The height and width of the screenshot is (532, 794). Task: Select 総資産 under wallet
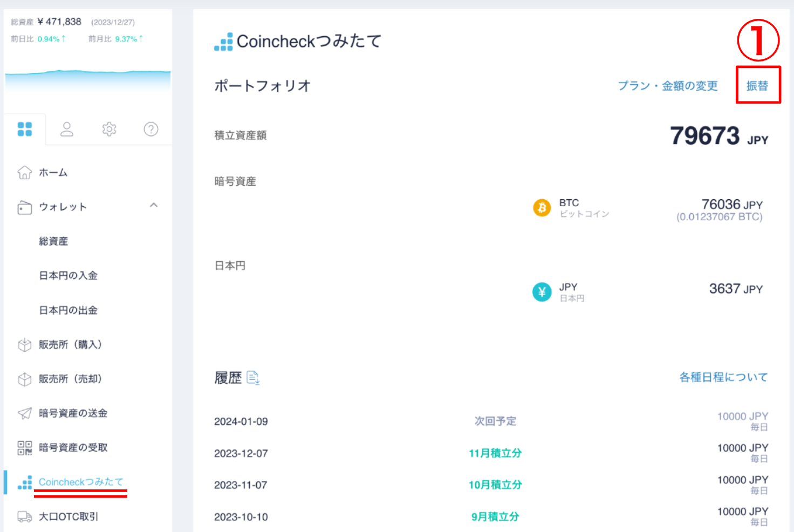(x=53, y=241)
